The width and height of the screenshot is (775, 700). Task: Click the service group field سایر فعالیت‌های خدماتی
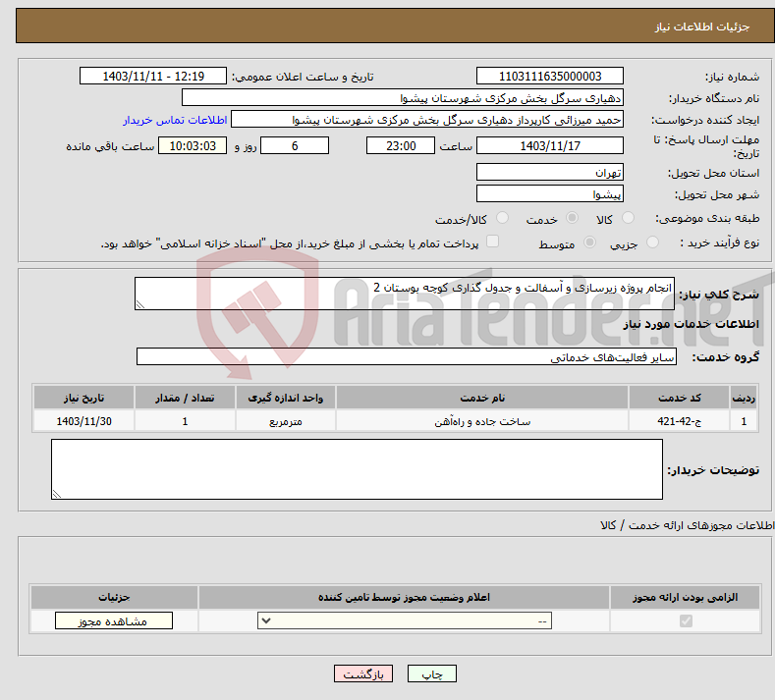coord(407,356)
